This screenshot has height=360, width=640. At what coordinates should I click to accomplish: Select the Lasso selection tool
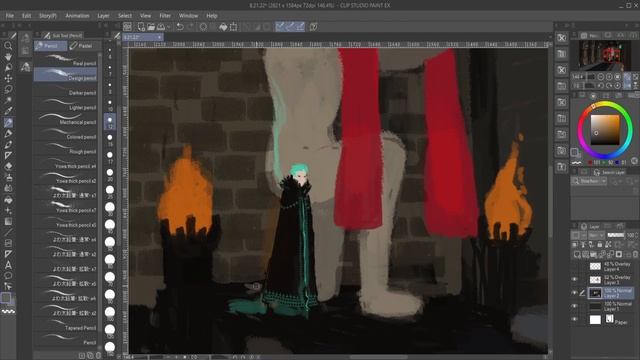tap(8, 89)
